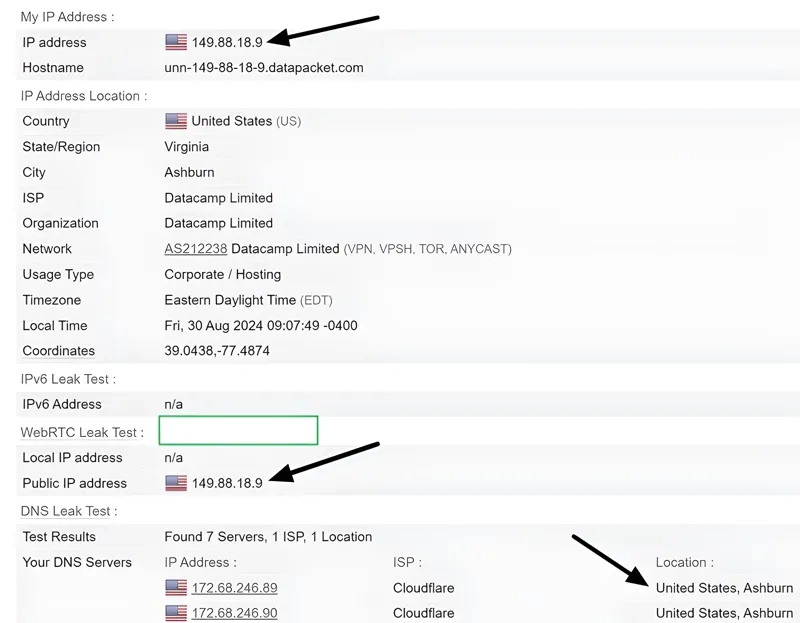800x623 pixels.
Task: Click location 'United States, Ashburn' in 172.68.246.90 row
Action: click(x=724, y=613)
